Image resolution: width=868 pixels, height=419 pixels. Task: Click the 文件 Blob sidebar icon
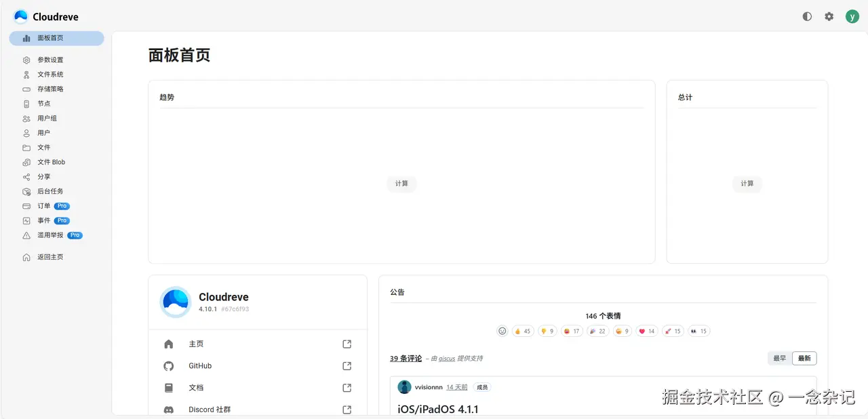tap(26, 162)
